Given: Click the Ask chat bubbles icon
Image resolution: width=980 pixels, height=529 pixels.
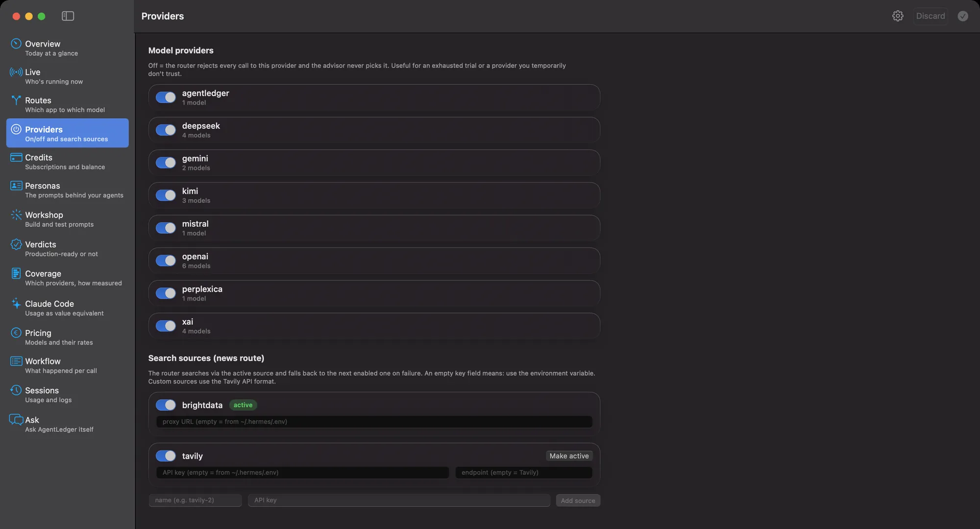Looking at the screenshot, I should tap(16, 420).
